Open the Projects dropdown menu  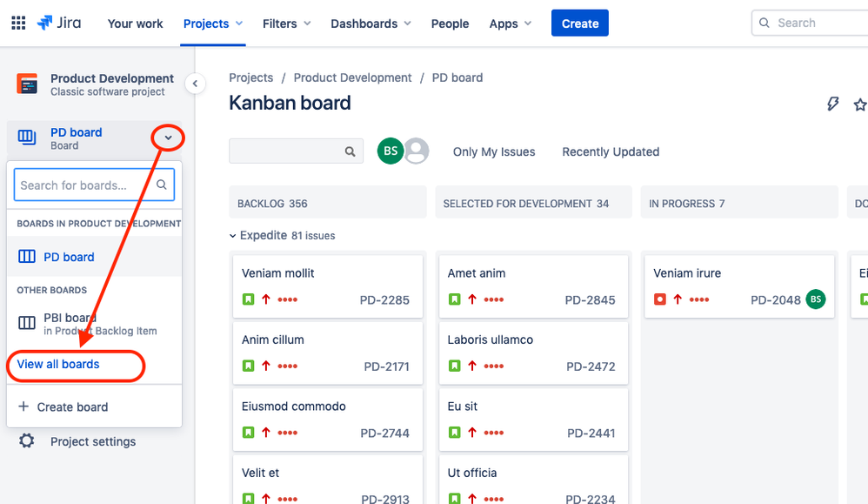pyautogui.click(x=213, y=24)
